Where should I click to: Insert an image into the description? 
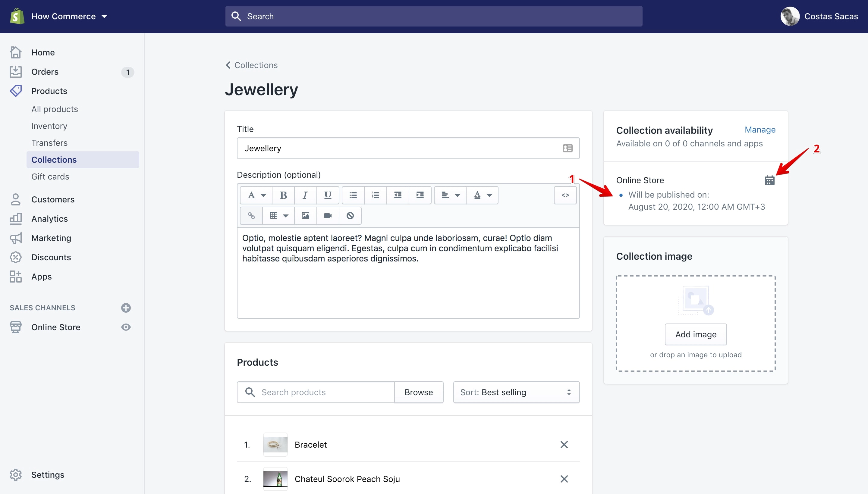[x=305, y=215]
